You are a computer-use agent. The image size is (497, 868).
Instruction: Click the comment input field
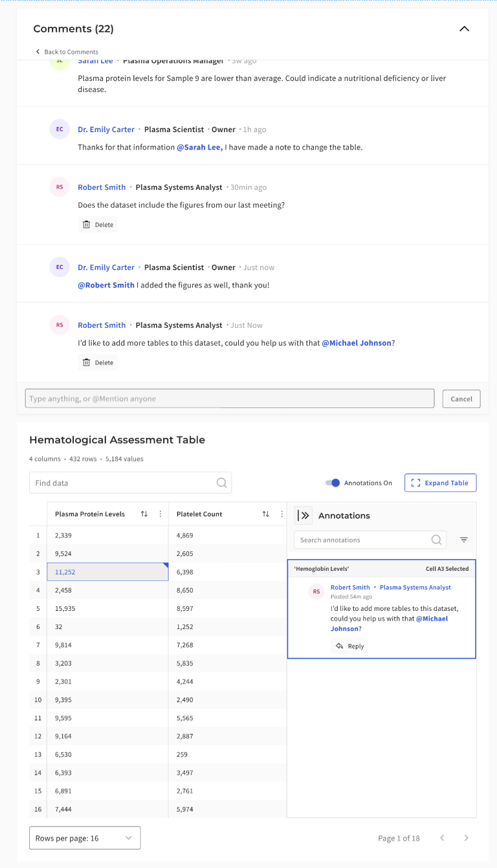(x=230, y=398)
